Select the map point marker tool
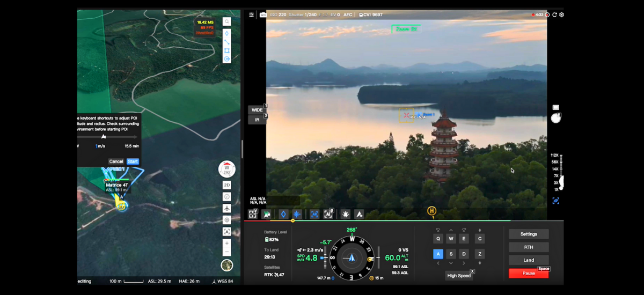The height and width of the screenshot is (295, 644). coord(227,33)
